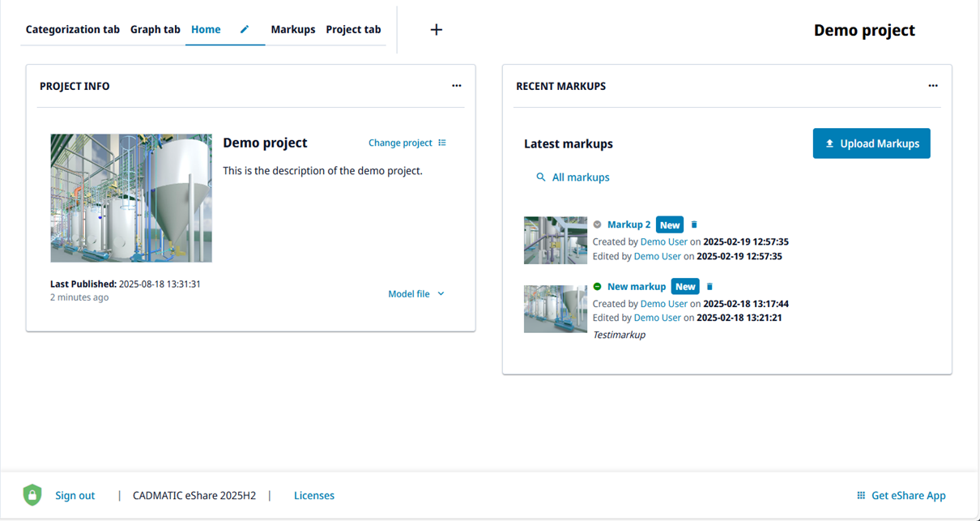Screen dimensions: 980x521
Task: Click magnifier icon beside All markups
Action: 541,177
